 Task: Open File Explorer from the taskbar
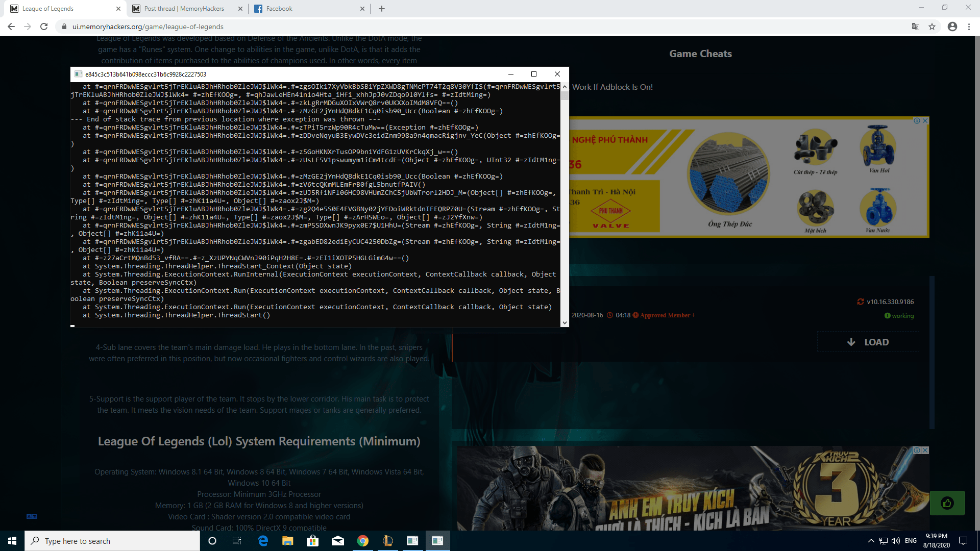point(288,541)
